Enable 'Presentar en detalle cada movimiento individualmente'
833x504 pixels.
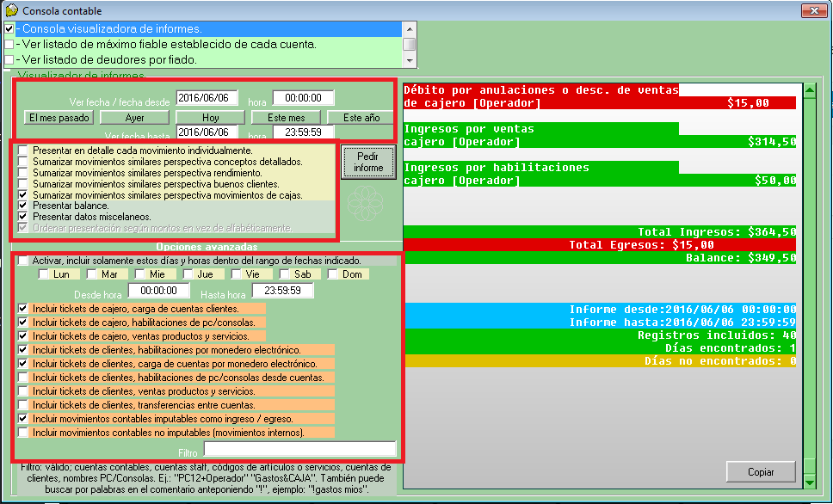tap(23, 151)
